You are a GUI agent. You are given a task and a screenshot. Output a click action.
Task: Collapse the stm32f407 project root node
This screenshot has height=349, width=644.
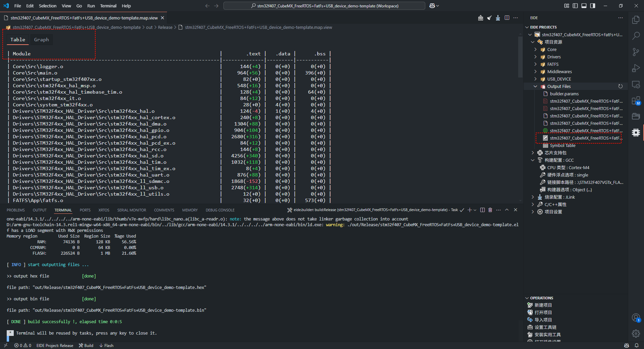[530, 35]
